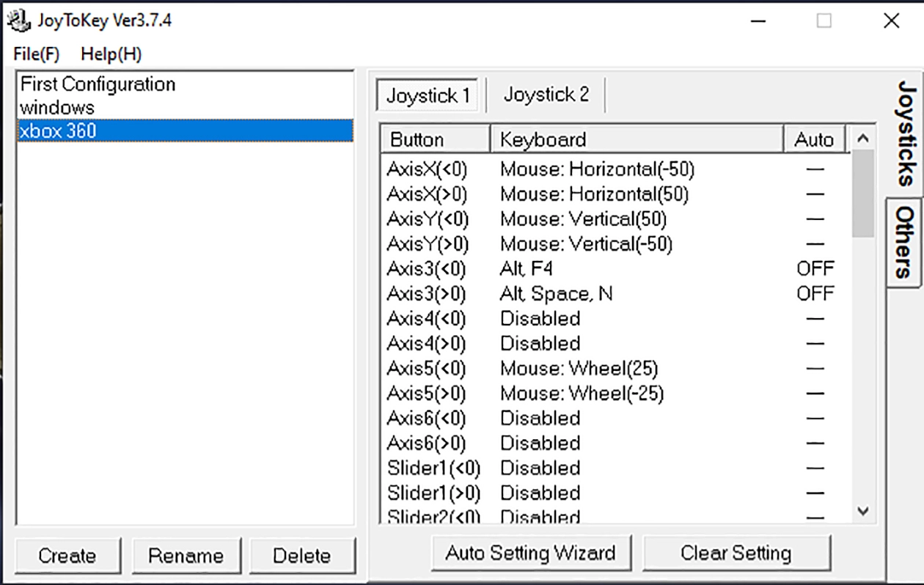Select the Others vertical tab
Image resolution: width=924 pixels, height=585 pixels.
click(904, 242)
